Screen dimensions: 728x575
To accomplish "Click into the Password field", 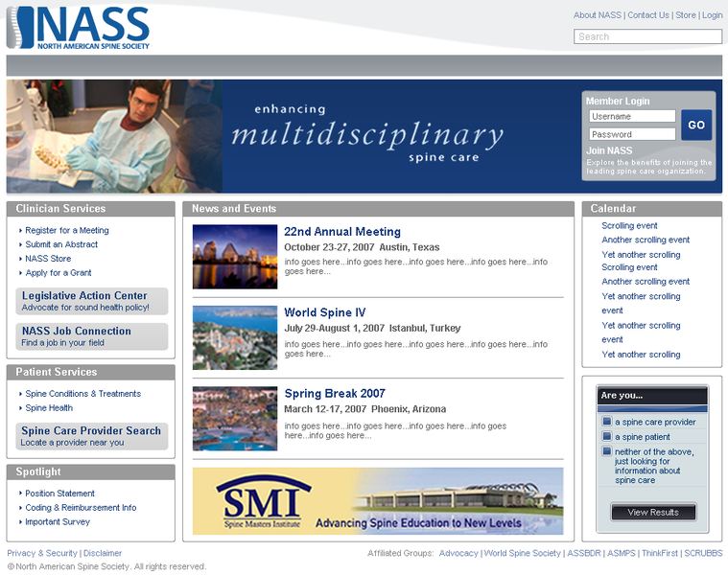I will coord(632,134).
